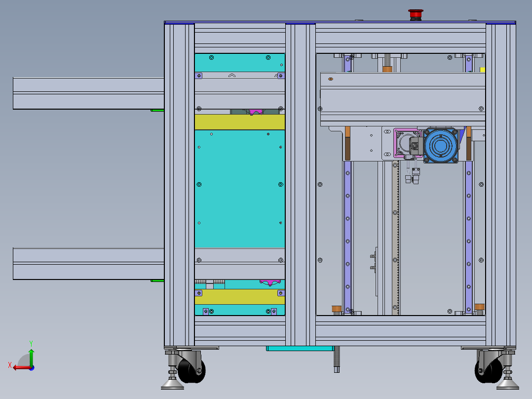This screenshot has height=399, width=532.
Task: Select the blue servo motor
Action: pyautogui.click(x=441, y=145)
